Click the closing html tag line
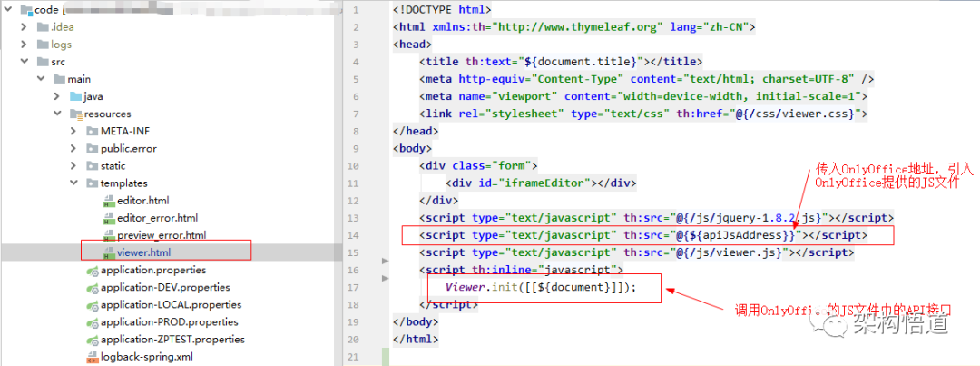Viewport: 980px width, 366px height. [x=416, y=340]
